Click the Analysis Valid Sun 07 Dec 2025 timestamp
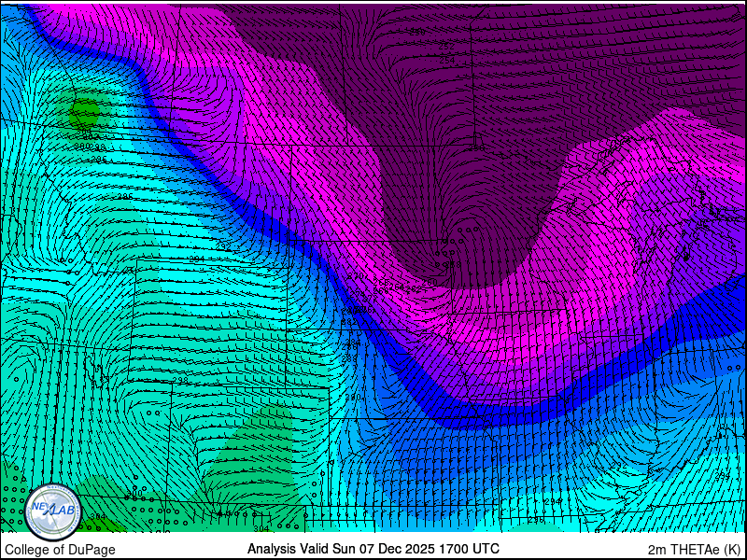 [373, 548]
